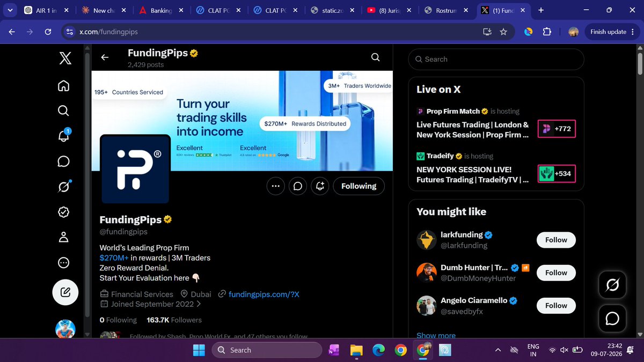This screenshot has width=644, height=362.
Task: Open the Windows Start menu
Action: coord(199,350)
